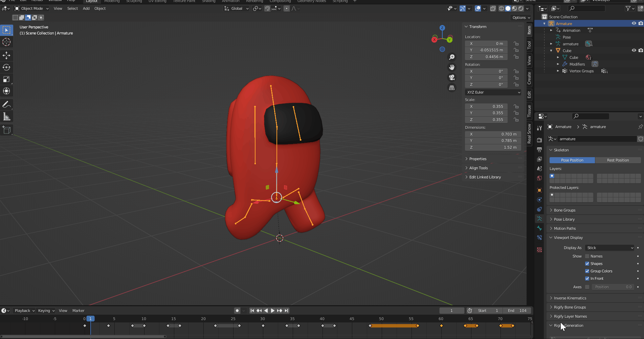Select the Rotate tool
This screenshot has width=644, height=339.
[x=6, y=67]
